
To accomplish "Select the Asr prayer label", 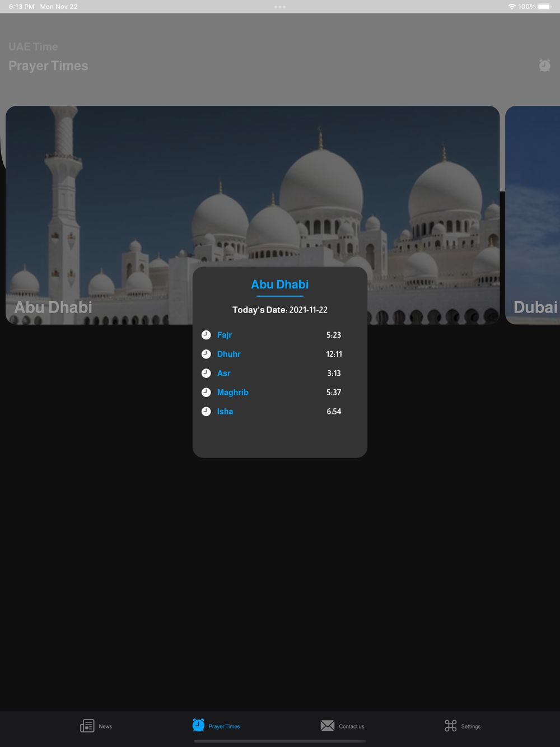I will click(224, 373).
